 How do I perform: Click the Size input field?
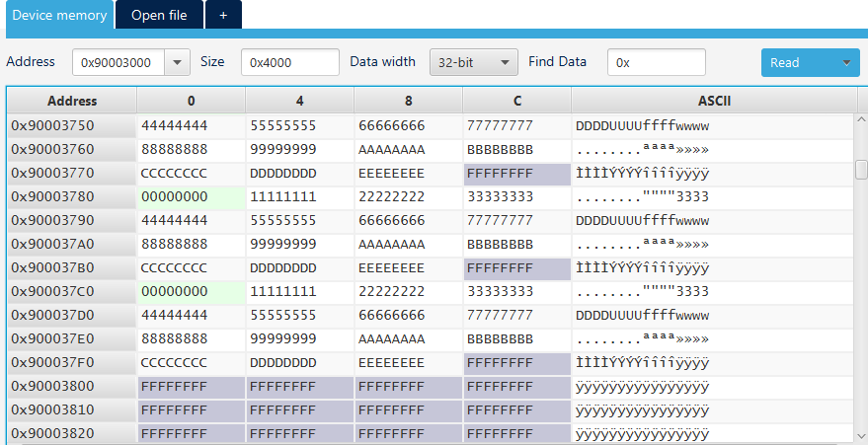[290, 62]
